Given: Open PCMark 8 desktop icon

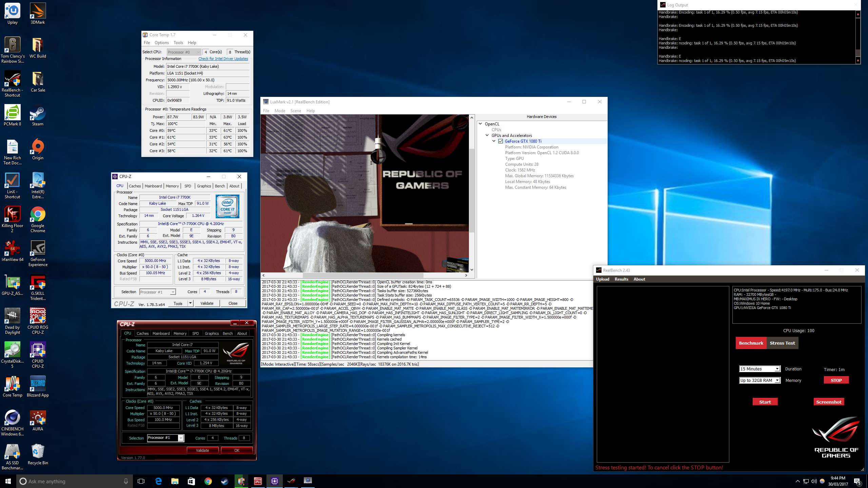Looking at the screenshot, I should [x=13, y=115].
